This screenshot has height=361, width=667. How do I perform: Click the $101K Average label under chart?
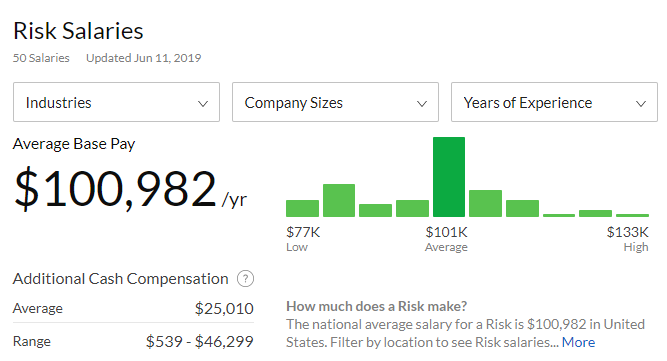tap(446, 239)
